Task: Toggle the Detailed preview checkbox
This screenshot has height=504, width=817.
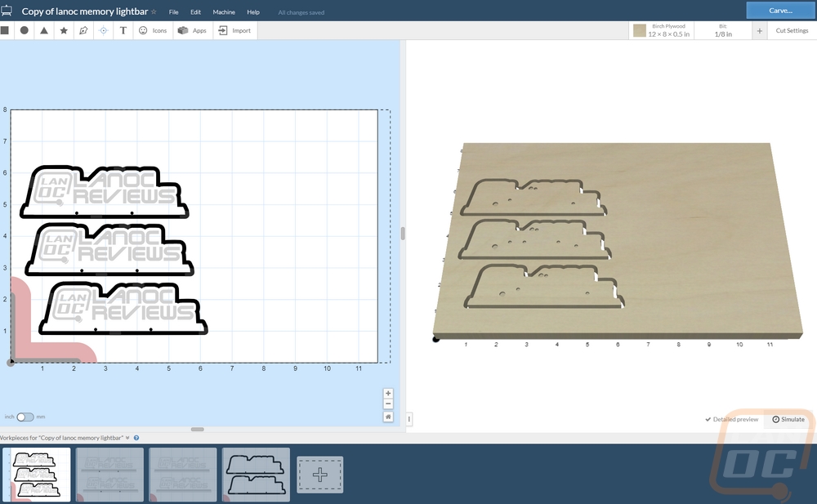Action: pyautogui.click(x=731, y=419)
